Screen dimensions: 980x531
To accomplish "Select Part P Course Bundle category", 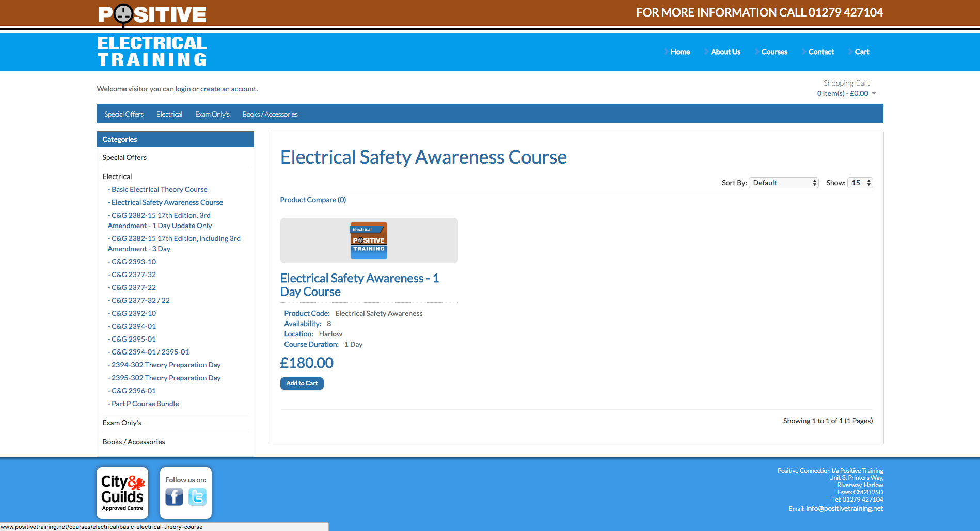I will coord(145,404).
